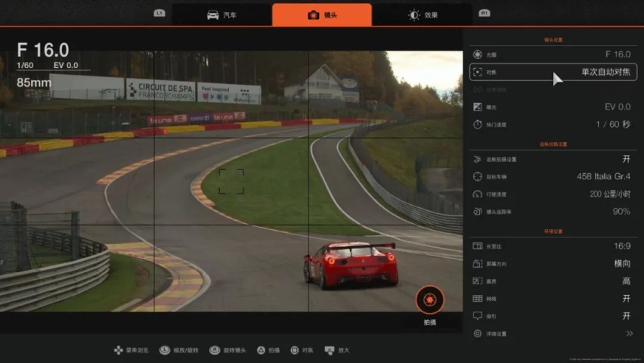Adjust aperture value F 16.0 in panel

pos(618,54)
